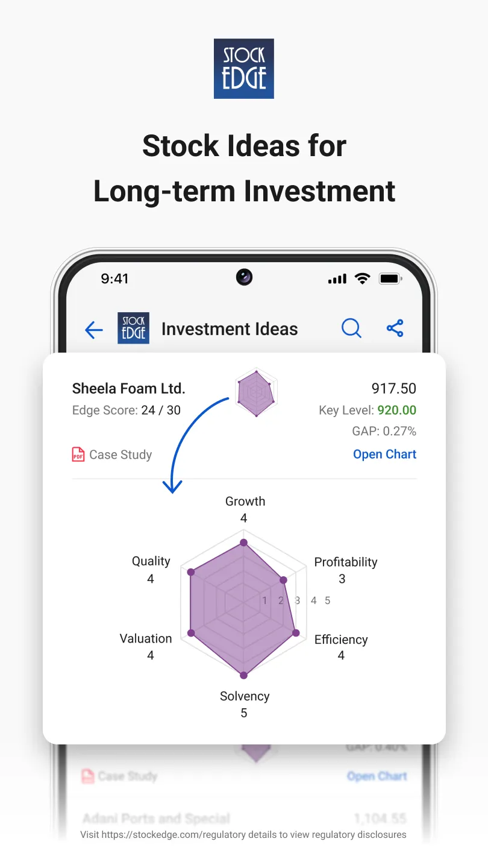Tap the share icon

pyautogui.click(x=395, y=329)
